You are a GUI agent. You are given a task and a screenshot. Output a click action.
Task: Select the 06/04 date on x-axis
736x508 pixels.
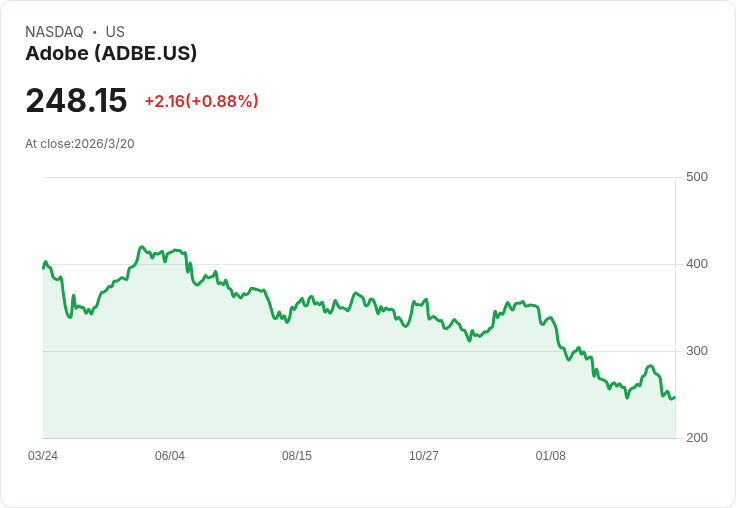(x=170, y=456)
